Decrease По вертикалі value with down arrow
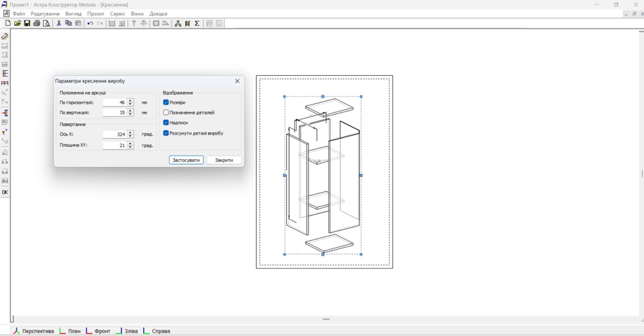The width and height of the screenshot is (644, 336). (x=130, y=115)
